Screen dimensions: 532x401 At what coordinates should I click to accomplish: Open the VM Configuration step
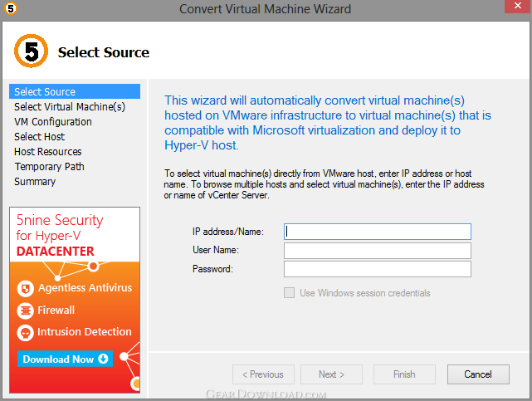[53, 122]
